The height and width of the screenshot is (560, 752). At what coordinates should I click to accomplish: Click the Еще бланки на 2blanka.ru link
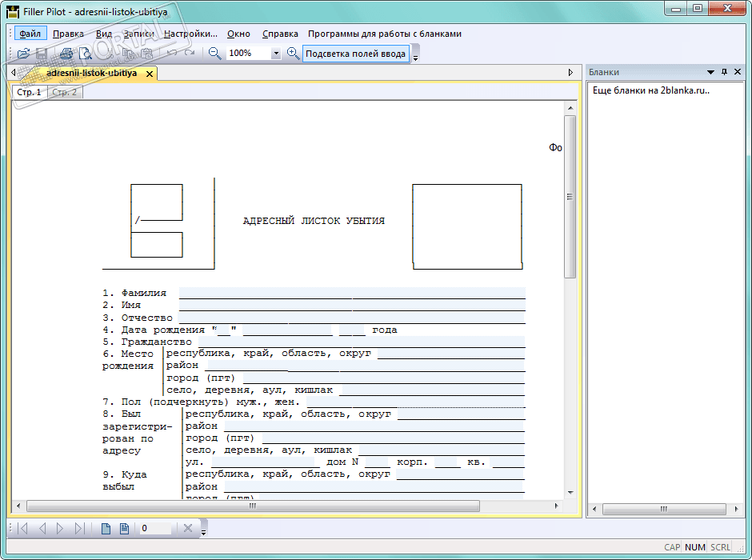650,90
